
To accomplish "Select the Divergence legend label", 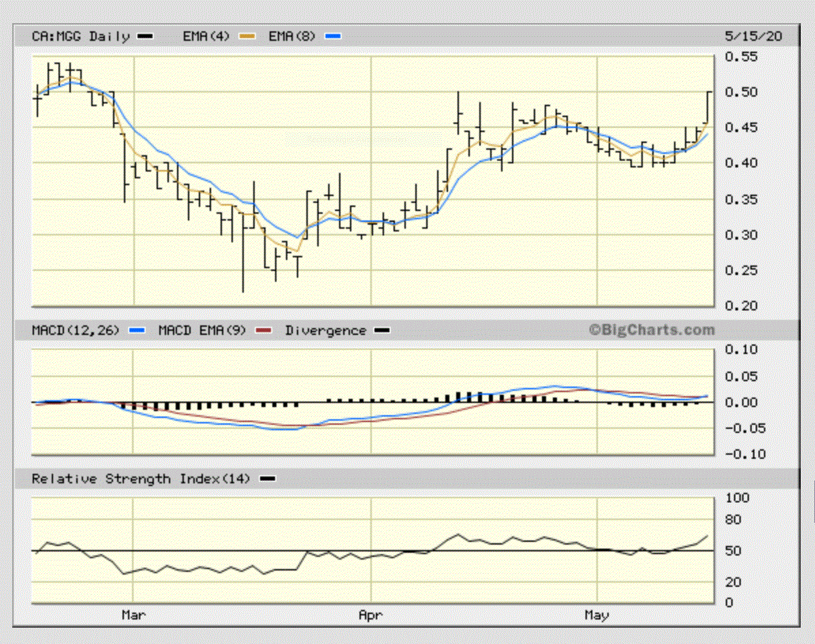I will (x=325, y=330).
